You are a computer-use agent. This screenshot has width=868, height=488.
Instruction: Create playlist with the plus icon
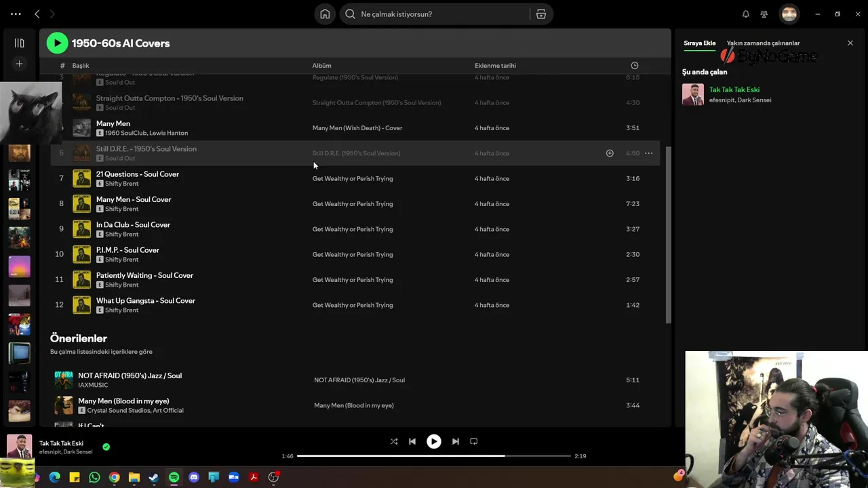(x=19, y=64)
